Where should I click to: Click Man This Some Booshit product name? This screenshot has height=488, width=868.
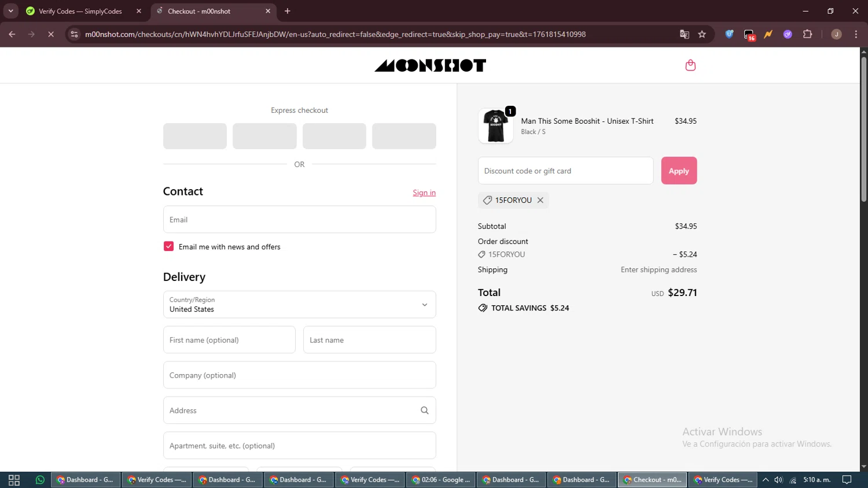pos(587,121)
